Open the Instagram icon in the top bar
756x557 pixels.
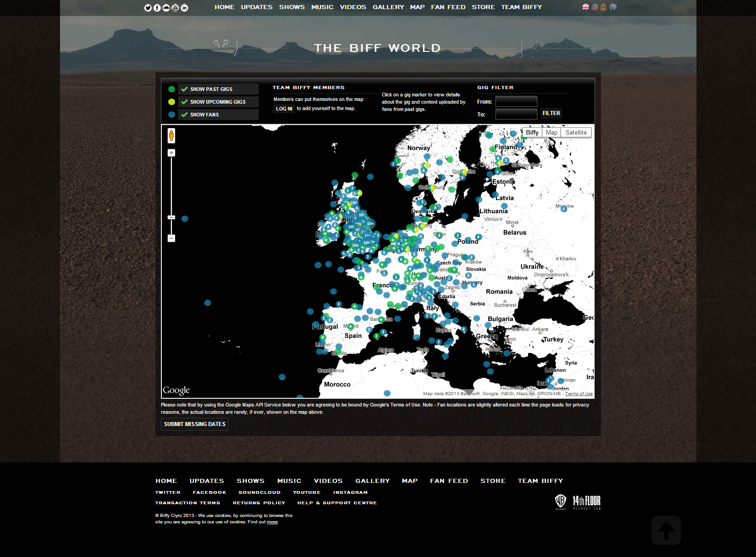point(184,8)
